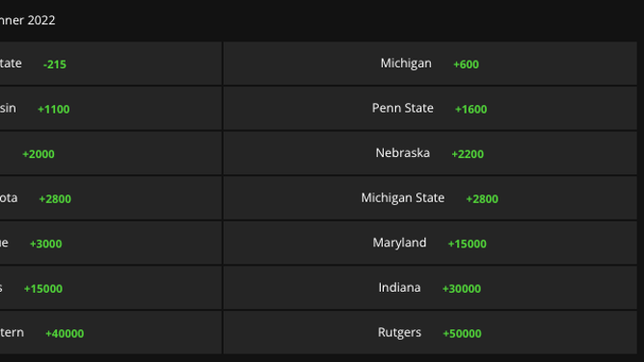Click the Michigan State team label
Viewport: 644px width, 362px height.
pos(403,197)
